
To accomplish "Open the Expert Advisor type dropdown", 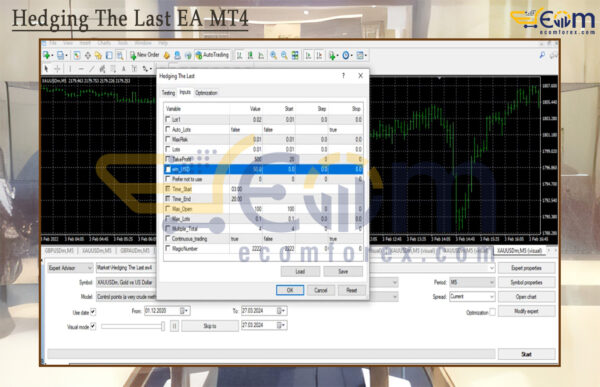I will point(70,268).
